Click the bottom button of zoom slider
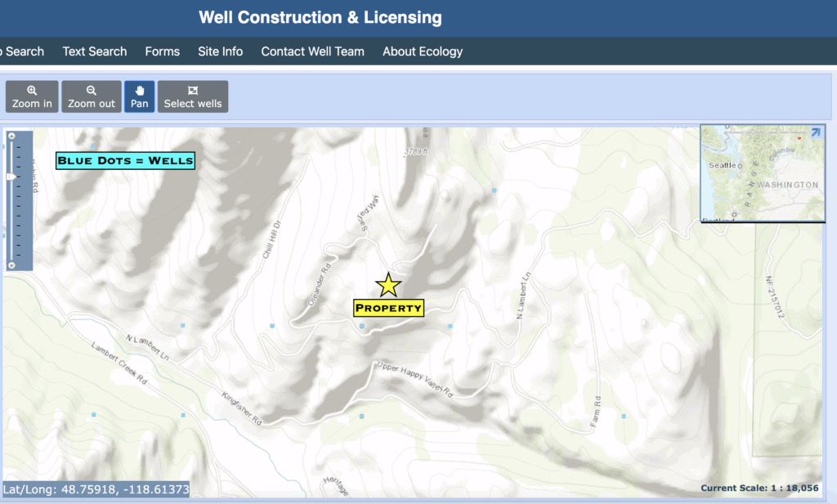 (11, 265)
